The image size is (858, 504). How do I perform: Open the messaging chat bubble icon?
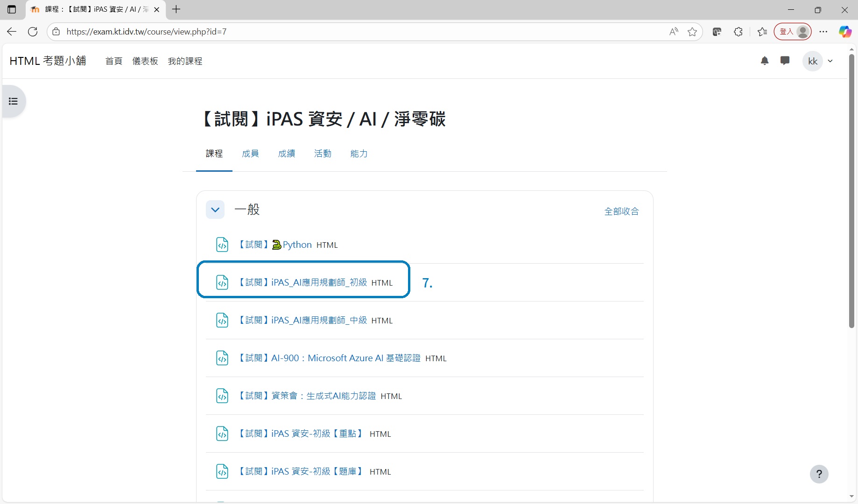click(x=785, y=61)
